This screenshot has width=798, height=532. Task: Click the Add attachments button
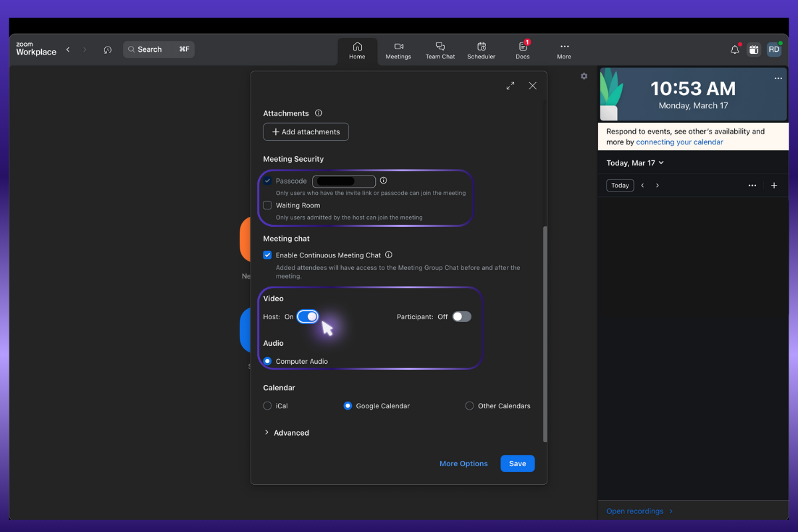306,132
